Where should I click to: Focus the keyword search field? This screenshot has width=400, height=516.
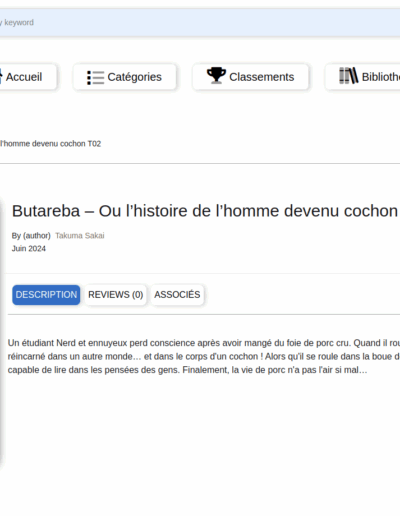pos(200,22)
